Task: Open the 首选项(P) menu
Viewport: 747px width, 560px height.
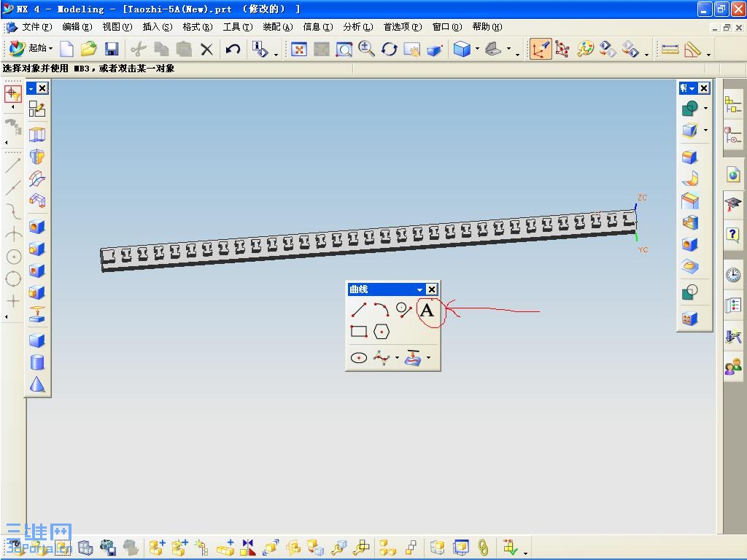Action: tap(403, 27)
